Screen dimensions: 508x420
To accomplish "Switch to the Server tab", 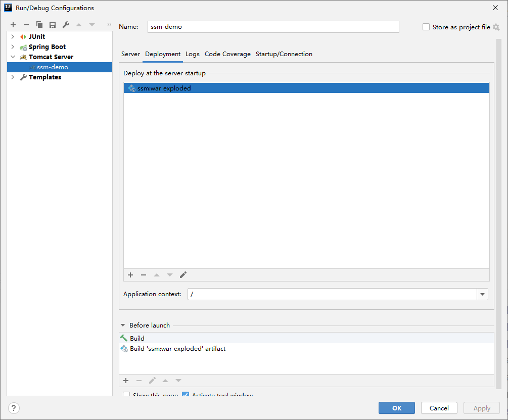I will pyautogui.click(x=130, y=54).
